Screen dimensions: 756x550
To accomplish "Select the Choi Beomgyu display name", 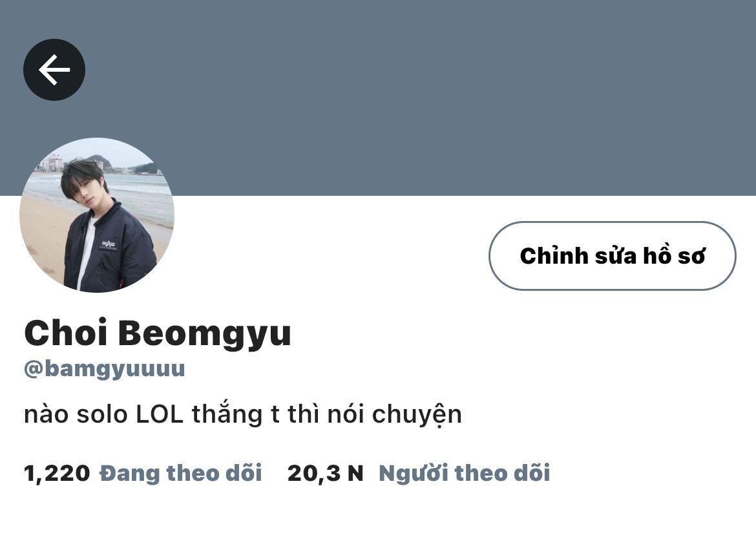I will tap(158, 333).
